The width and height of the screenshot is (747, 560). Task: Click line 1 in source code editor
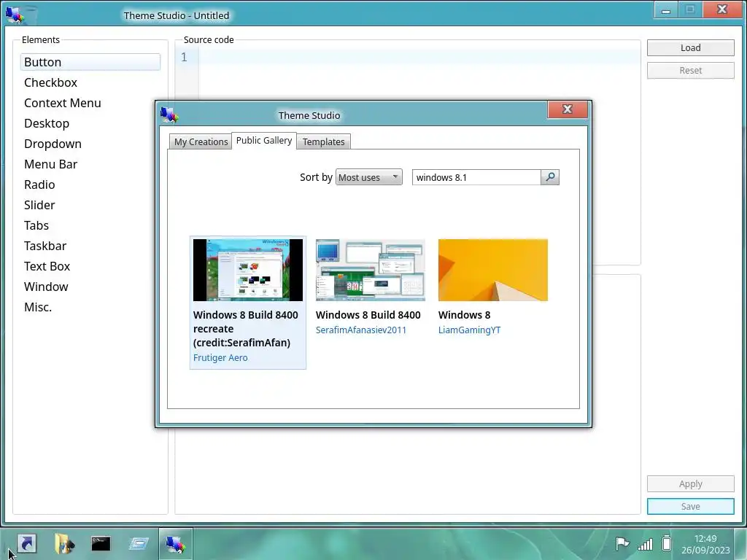click(419, 57)
